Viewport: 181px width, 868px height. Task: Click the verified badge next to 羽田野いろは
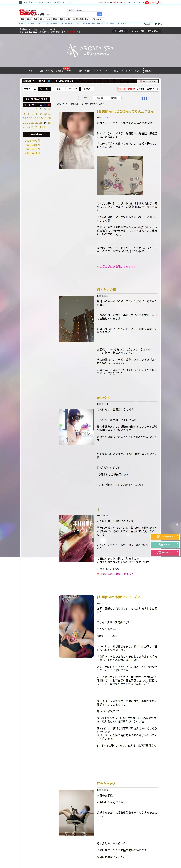(x=49, y=81)
